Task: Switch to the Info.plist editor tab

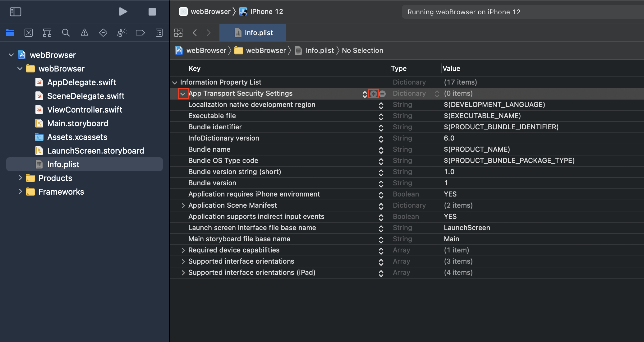Action: tap(253, 33)
